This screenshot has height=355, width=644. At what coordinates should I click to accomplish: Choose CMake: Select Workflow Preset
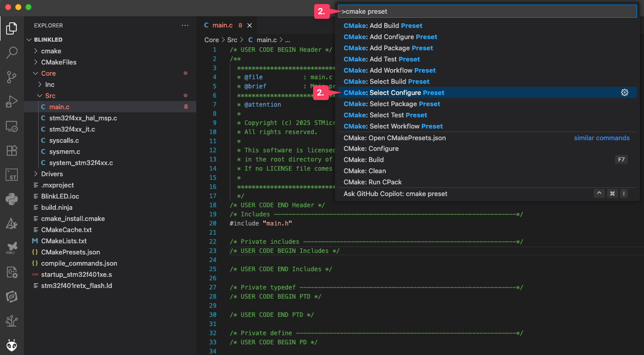click(393, 126)
